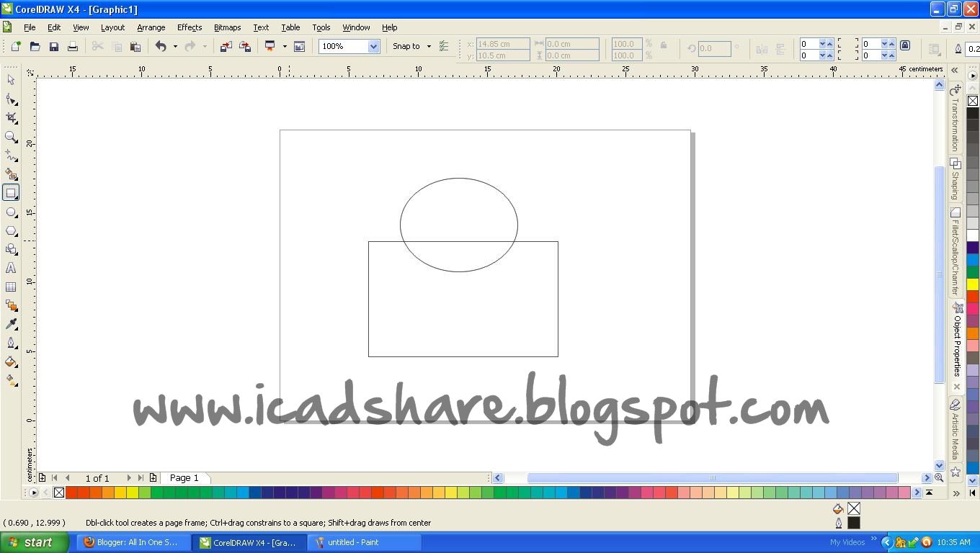Toggle round corners together lock
This screenshot has width=980, height=553.
(905, 45)
